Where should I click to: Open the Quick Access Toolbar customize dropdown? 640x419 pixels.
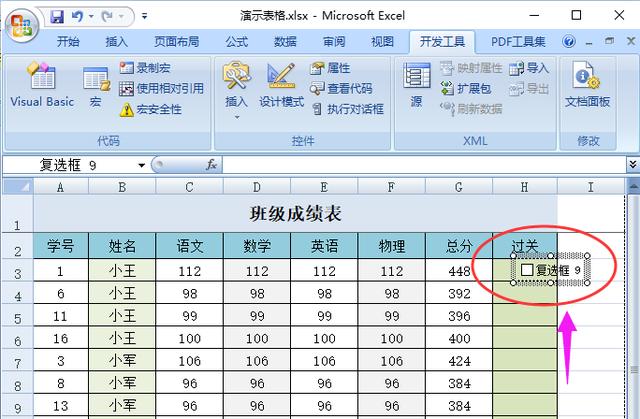pos(145,16)
